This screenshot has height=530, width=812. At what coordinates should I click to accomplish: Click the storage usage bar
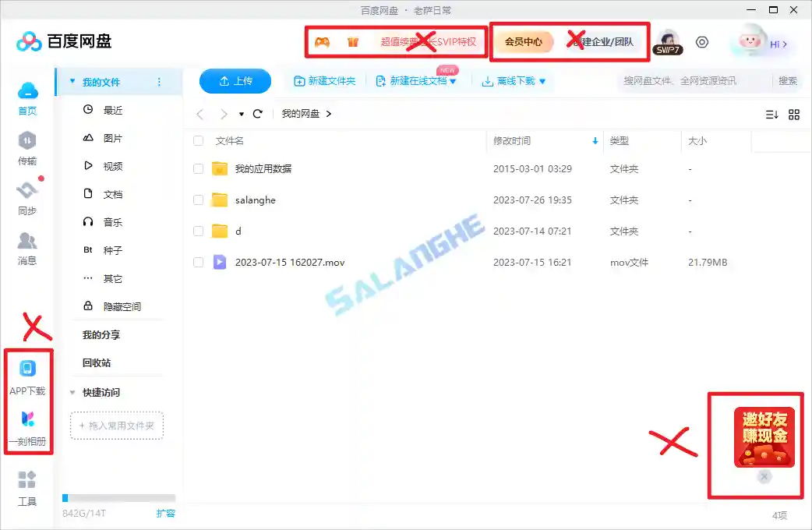tap(118, 498)
